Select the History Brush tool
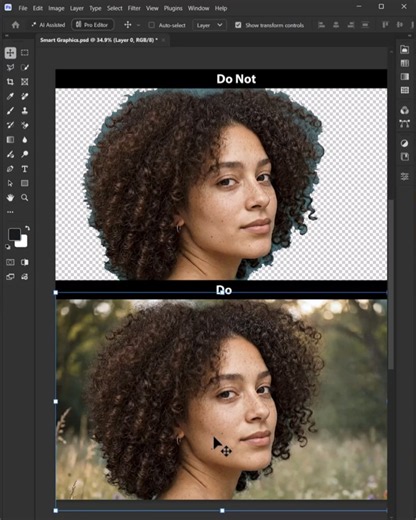The height and width of the screenshot is (520, 416). 10,125
